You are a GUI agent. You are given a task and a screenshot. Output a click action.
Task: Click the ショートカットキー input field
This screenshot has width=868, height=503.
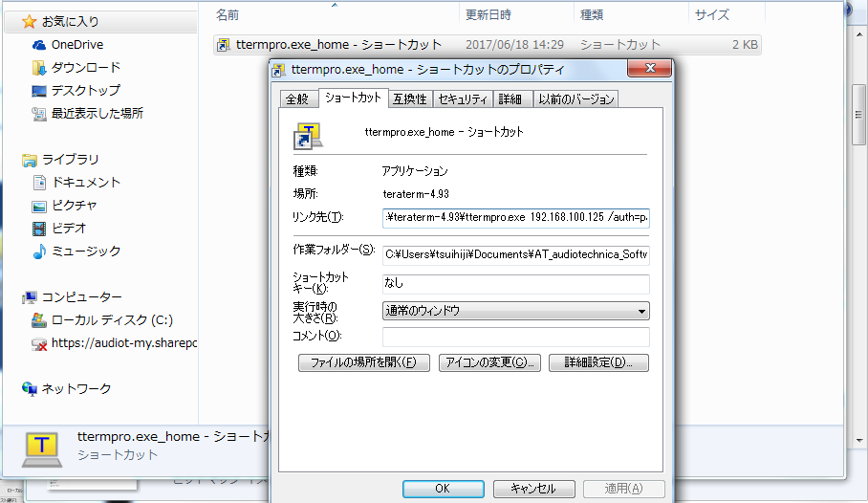coord(516,284)
